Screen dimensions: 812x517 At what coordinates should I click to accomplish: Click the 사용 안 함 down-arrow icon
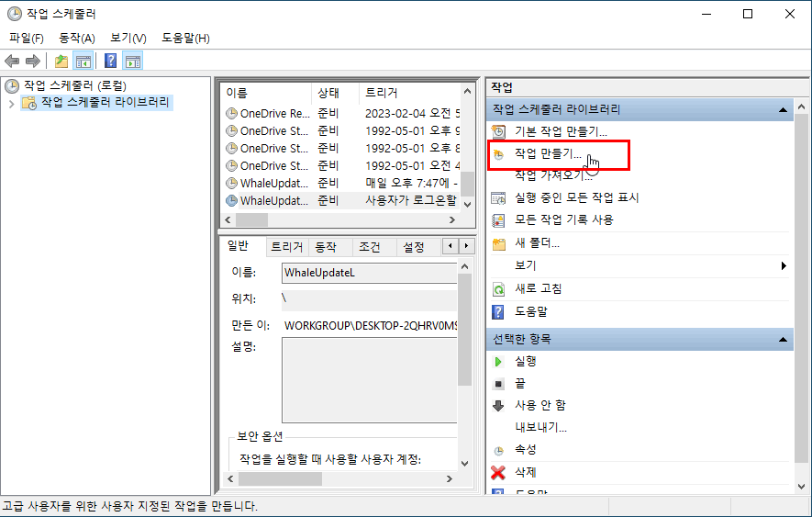[x=498, y=406]
